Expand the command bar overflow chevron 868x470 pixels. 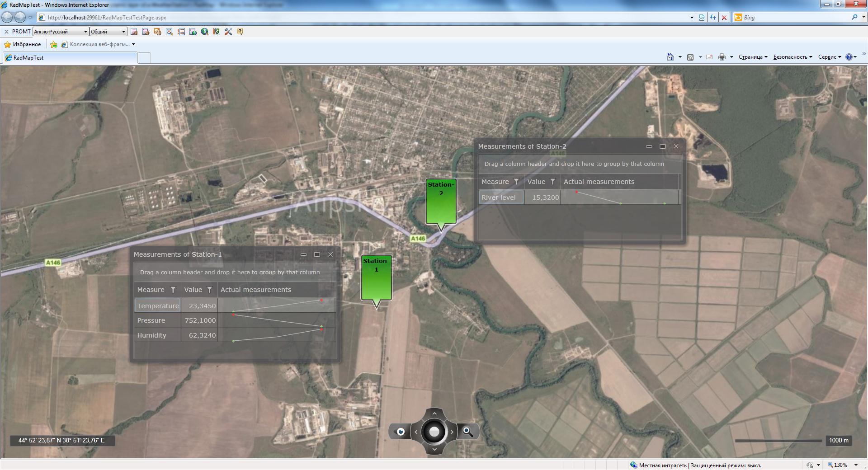[864, 54]
